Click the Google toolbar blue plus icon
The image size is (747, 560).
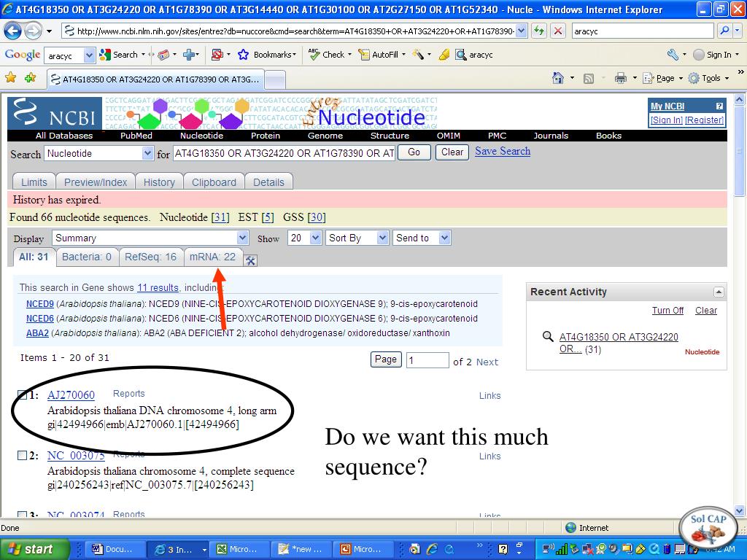tap(189, 55)
